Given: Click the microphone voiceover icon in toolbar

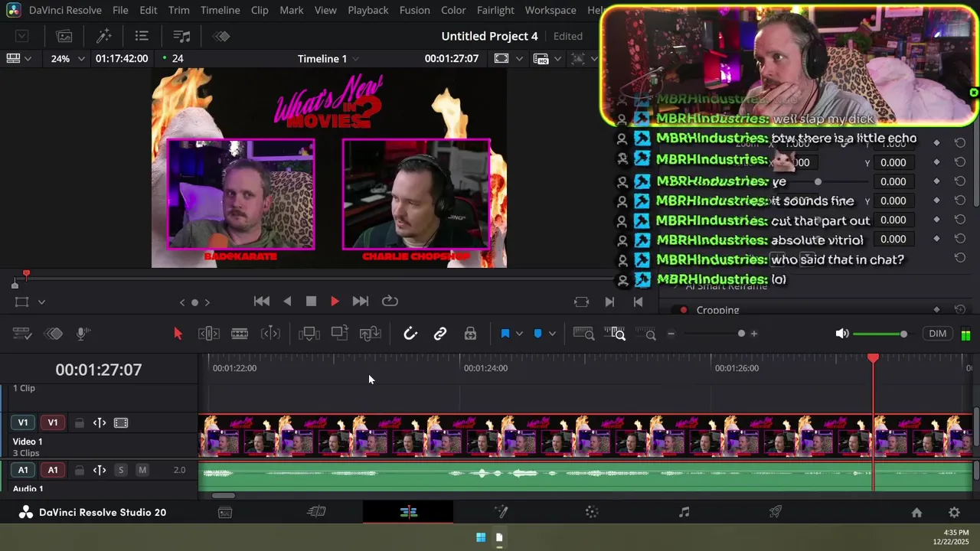Looking at the screenshot, I should coord(83,334).
